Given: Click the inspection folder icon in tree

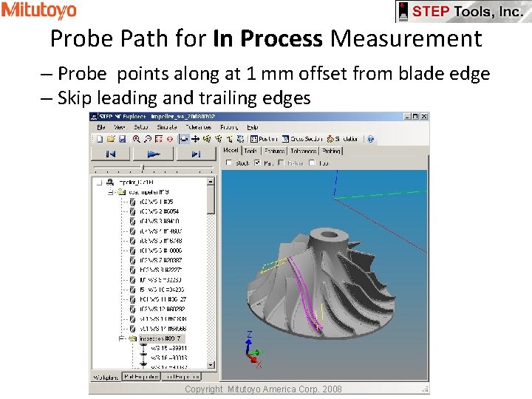Looking at the screenshot, I should tap(133, 338).
